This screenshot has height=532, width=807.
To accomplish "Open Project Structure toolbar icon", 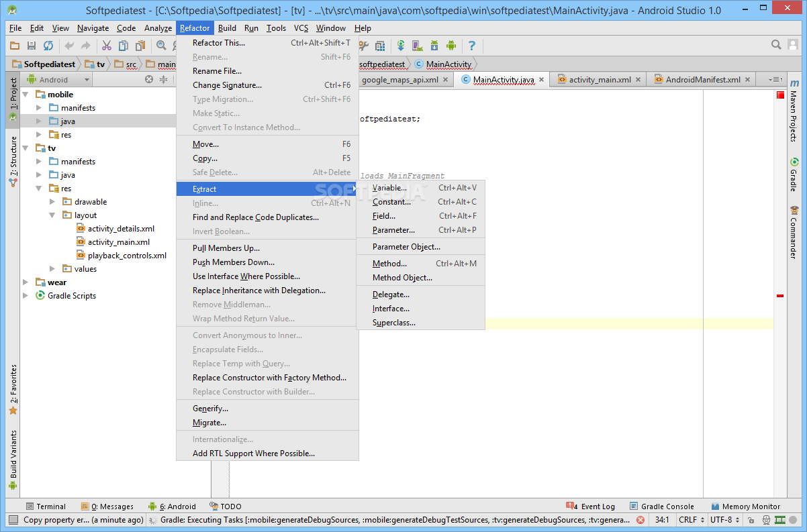I will tap(381, 46).
